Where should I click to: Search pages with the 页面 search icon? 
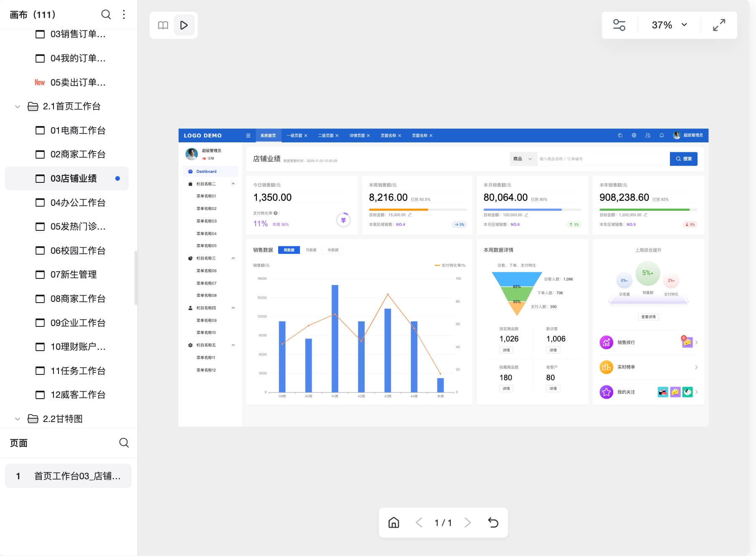tap(124, 443)
